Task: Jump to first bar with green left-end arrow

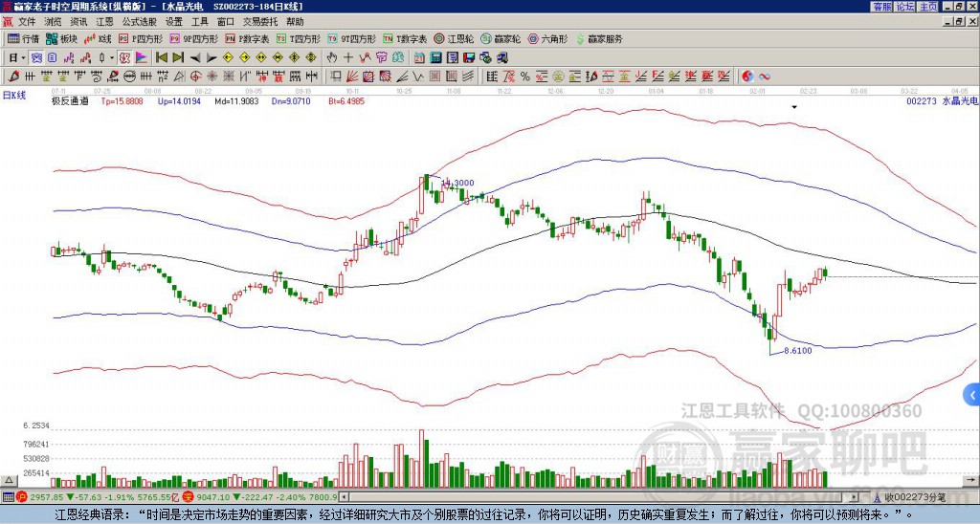Action: (x=161, y=58)
